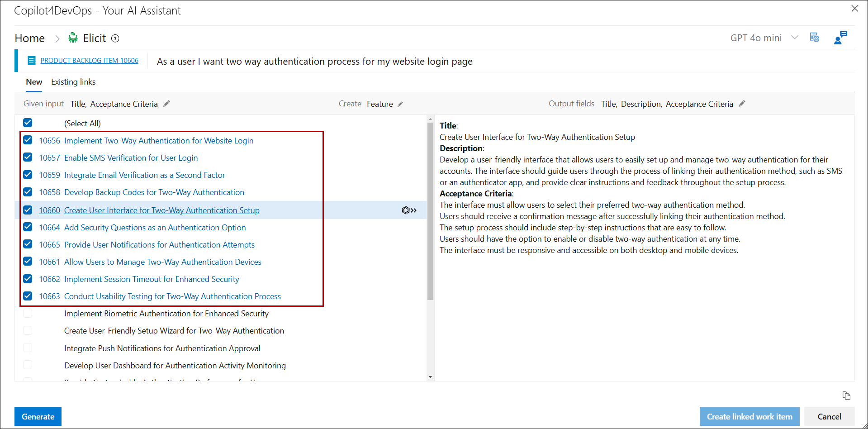Viewport: 868px width, 429px height.
Task: Open the settings icon next to the model selector
Action: pyautogui.click(x=815, y=38)
